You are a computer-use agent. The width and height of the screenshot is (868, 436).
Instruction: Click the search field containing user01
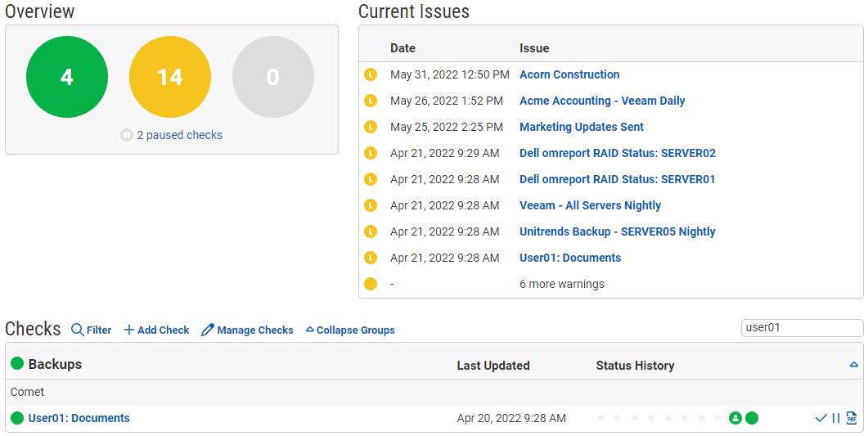click(801, 328)
